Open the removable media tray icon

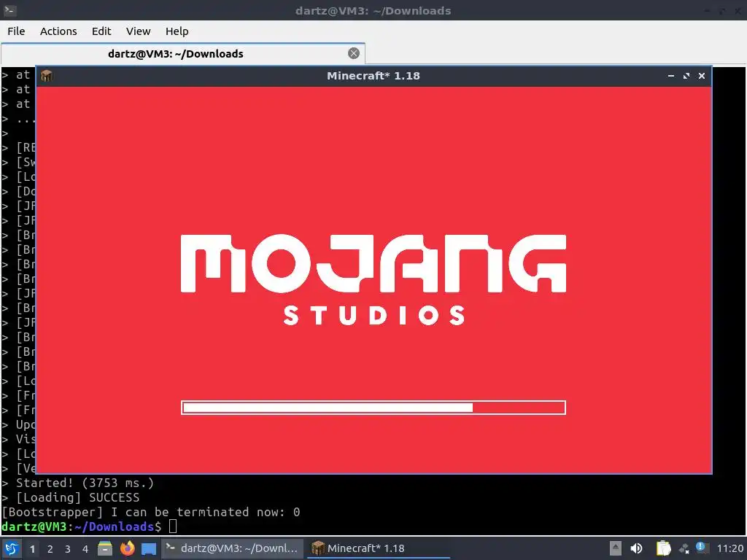(616, 548)
